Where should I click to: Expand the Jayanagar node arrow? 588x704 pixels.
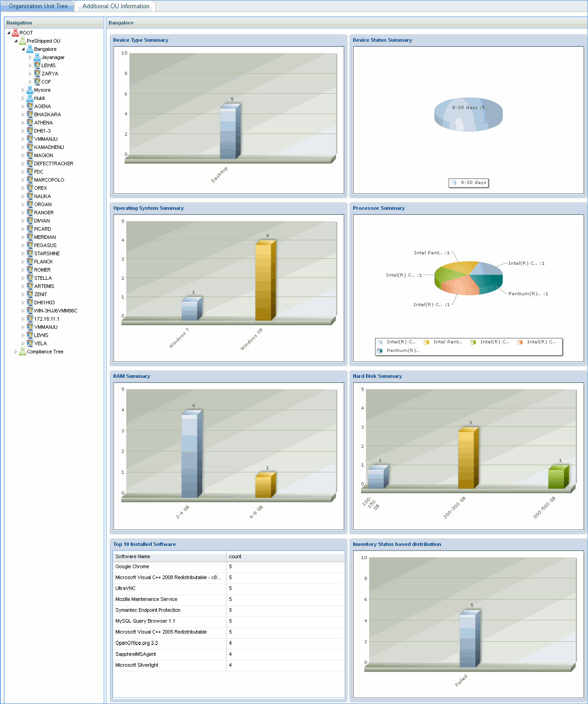coord(30,57)
